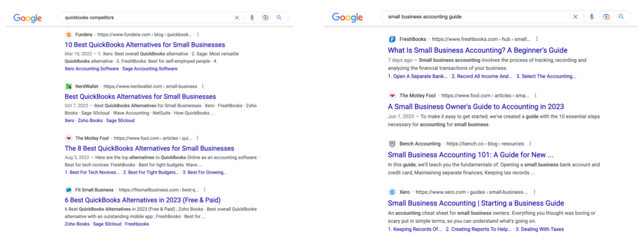
Task: Click the Google logo in the quickbooks competitors search
Action: click(28, 18)
